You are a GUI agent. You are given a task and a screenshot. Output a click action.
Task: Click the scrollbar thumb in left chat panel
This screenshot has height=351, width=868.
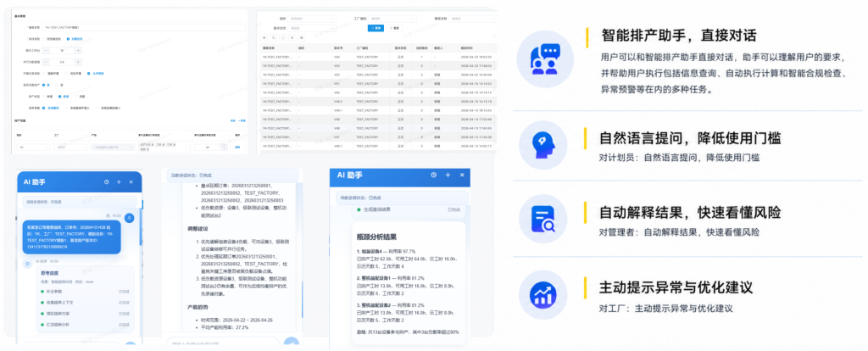tap(141, 226)
